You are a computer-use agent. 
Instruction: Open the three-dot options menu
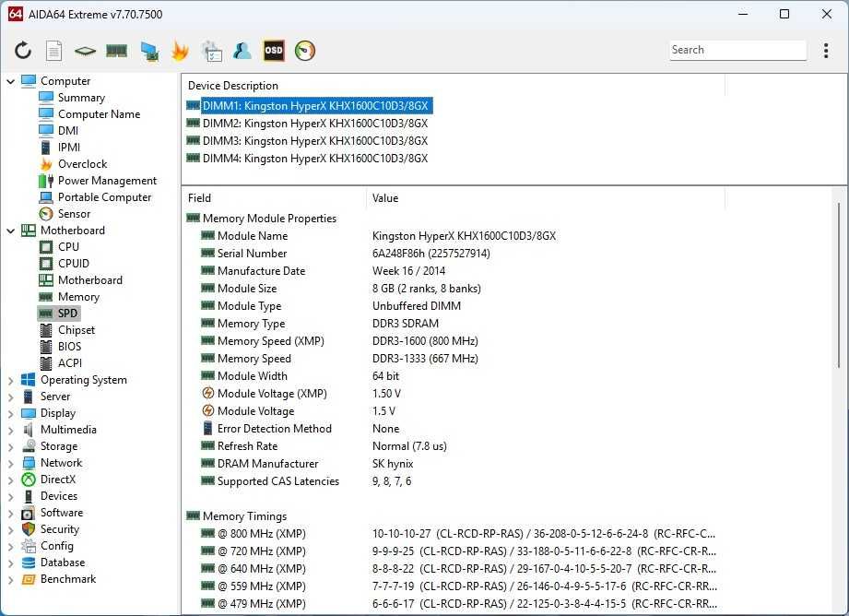click(x=826, y=51)
